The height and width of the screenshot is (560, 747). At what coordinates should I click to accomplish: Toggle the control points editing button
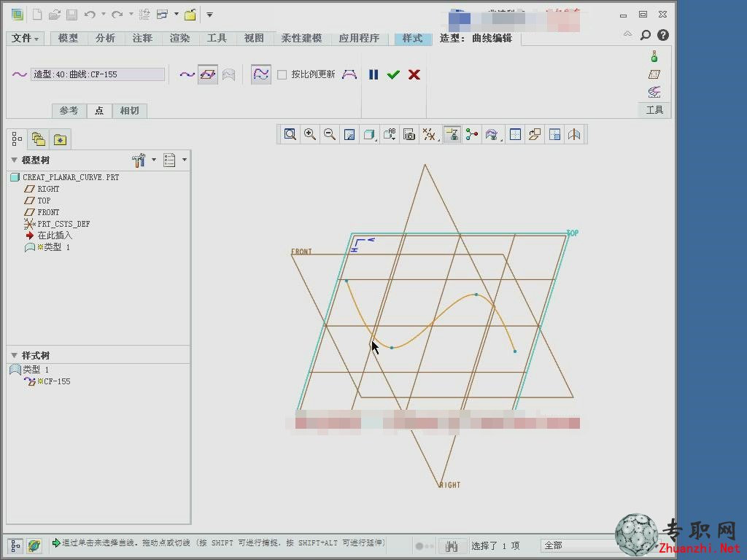(x=261, y=74)
